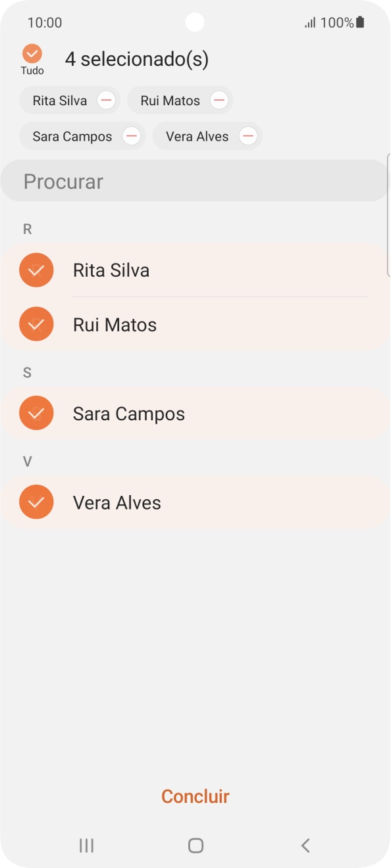Toggle Vera Alves' selection off
The height and width of the screenshot is (868, 391).
[36, 502]
